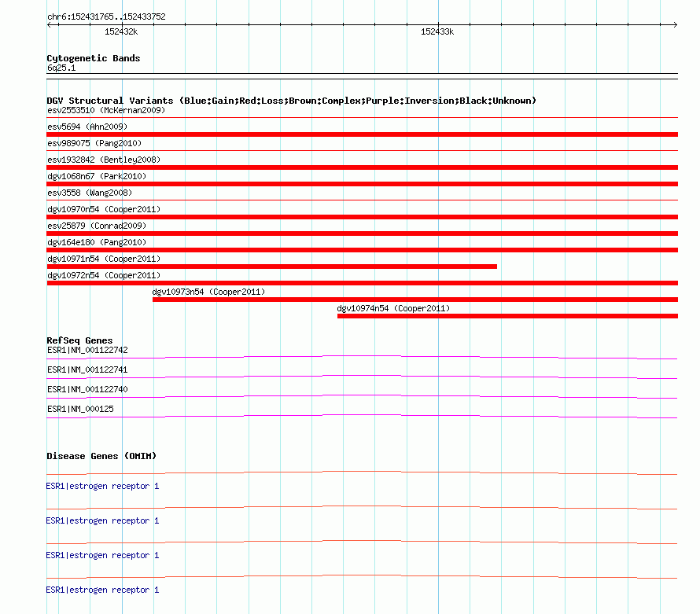Open the third ESR1|estrogen receptor 1 link
Screen dimensions: 700x614
[x=102, y=555]
